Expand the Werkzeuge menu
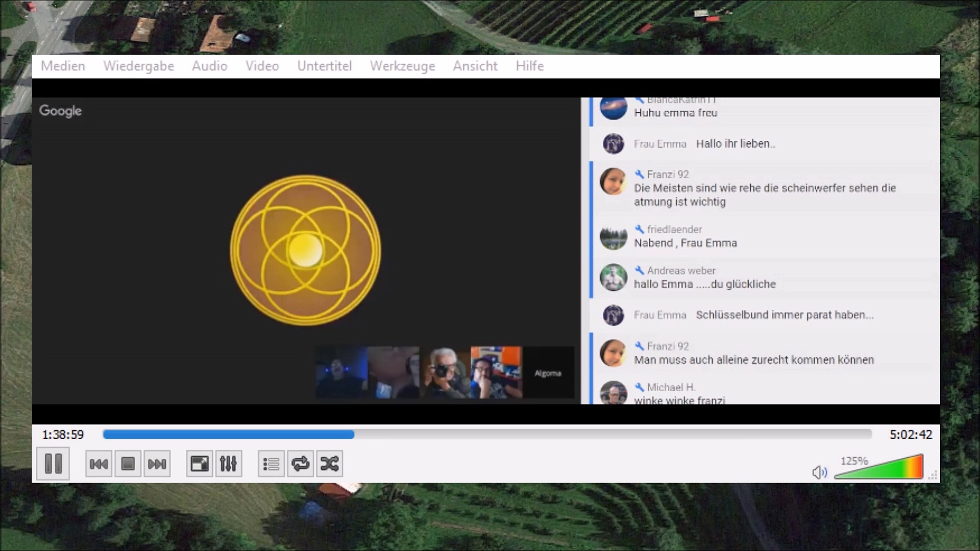 pos(402,66)
